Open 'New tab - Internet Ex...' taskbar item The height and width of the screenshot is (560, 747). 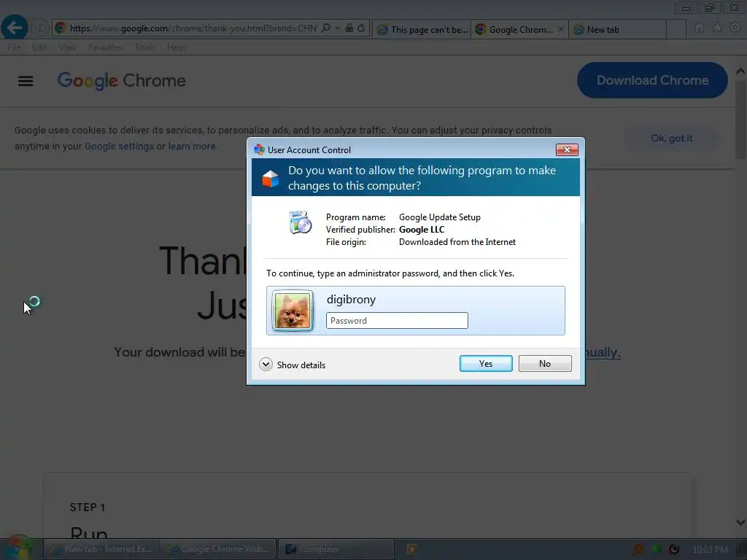tap(102, 549)
